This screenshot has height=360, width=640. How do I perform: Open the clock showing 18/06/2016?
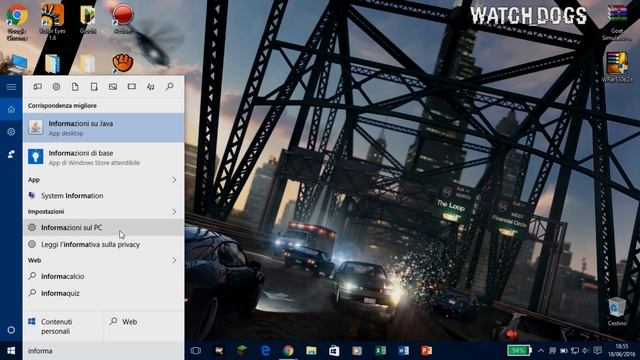[622, 351]
